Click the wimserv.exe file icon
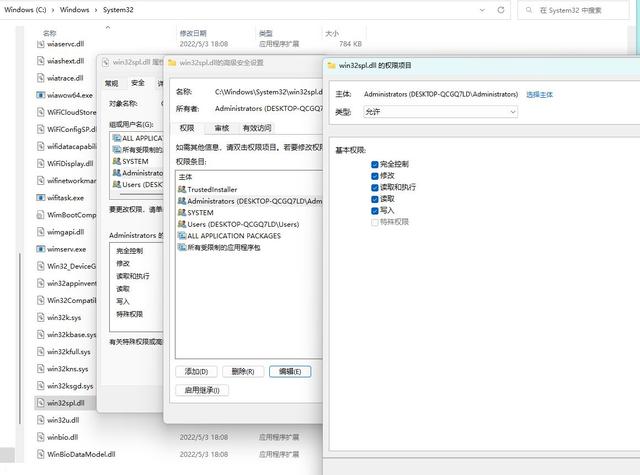 point(40,249)
